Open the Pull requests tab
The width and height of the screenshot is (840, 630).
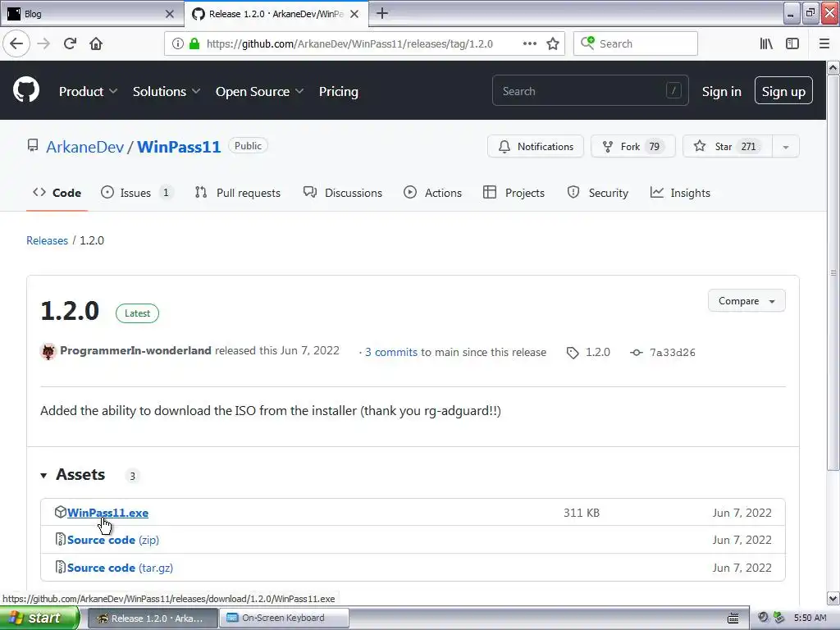(x=238, y=193)
